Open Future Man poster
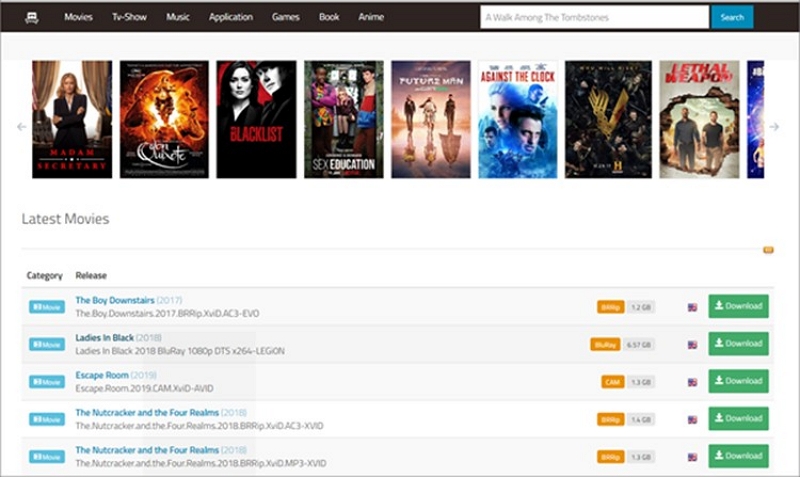The height and width of the screenshot is (477, 800). coord(431,119)
